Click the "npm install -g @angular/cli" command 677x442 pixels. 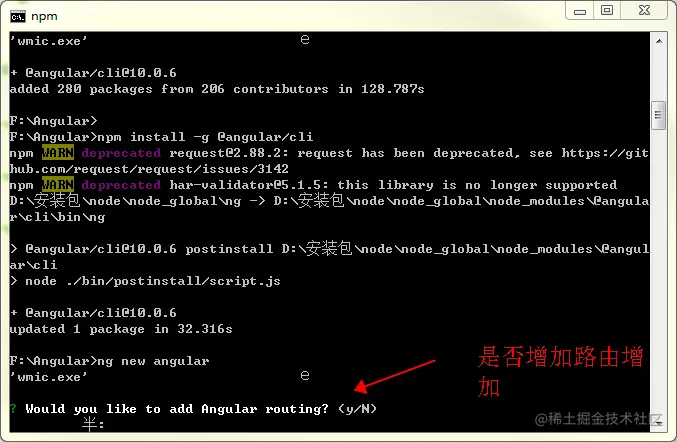[206, 137]
